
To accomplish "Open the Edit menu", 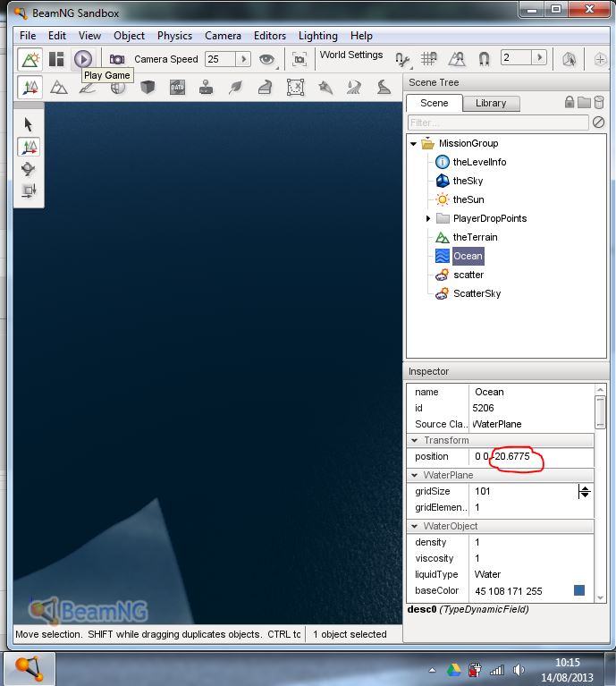I will (57, 36).
